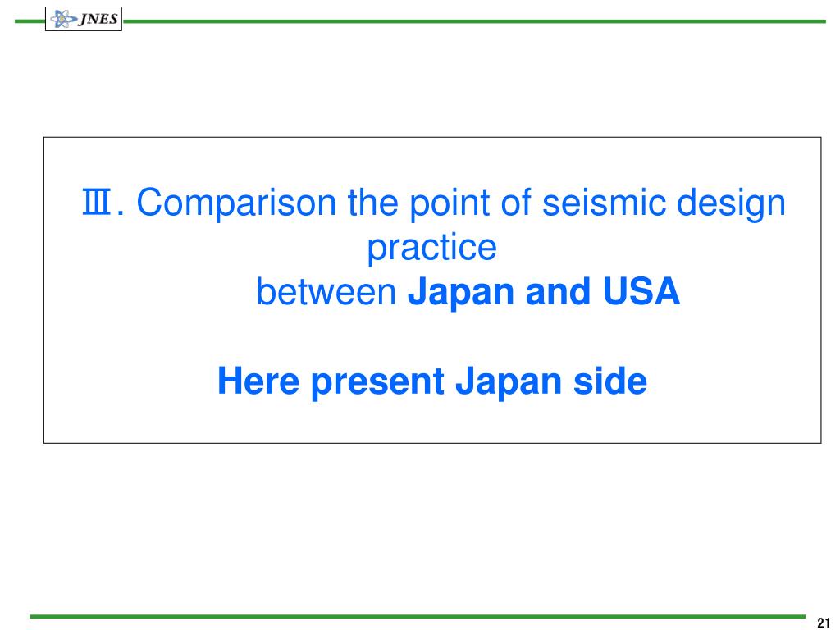Select the word "practice" on the second line

click(x=431, y=249)
